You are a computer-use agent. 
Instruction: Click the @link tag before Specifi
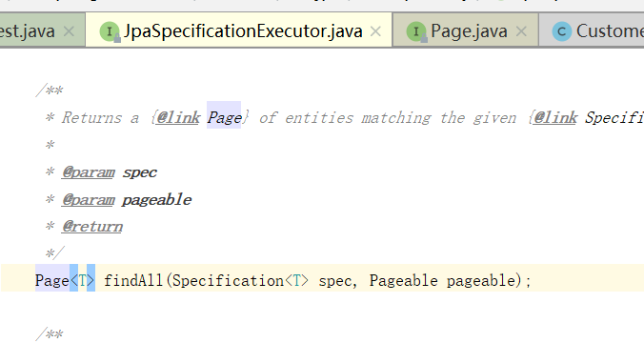[x=555, y=118]
